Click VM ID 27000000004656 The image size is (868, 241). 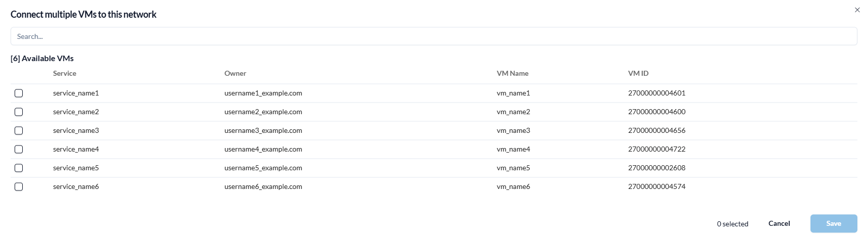(657, 130)
